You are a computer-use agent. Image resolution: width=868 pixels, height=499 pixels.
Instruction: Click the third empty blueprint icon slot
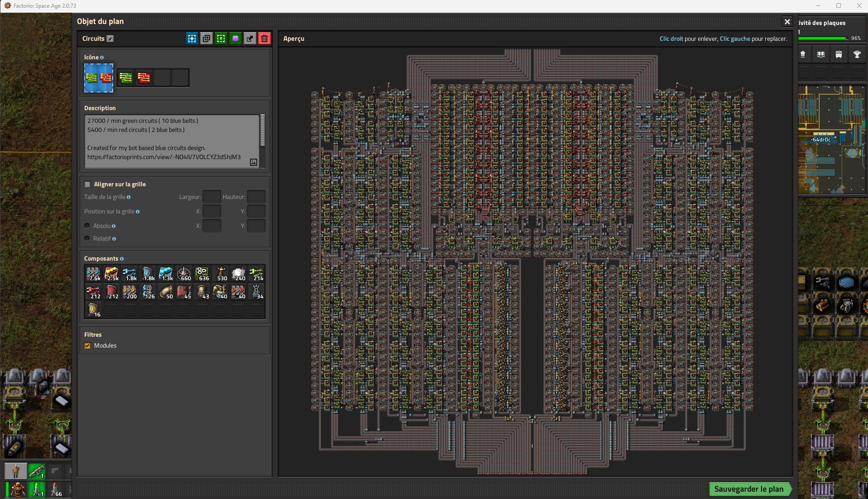pos(162,78)
